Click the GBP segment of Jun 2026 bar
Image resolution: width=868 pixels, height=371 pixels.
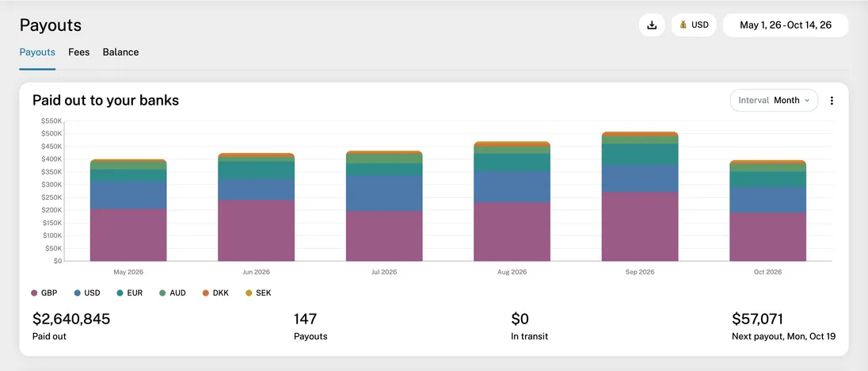pos(257,231)
